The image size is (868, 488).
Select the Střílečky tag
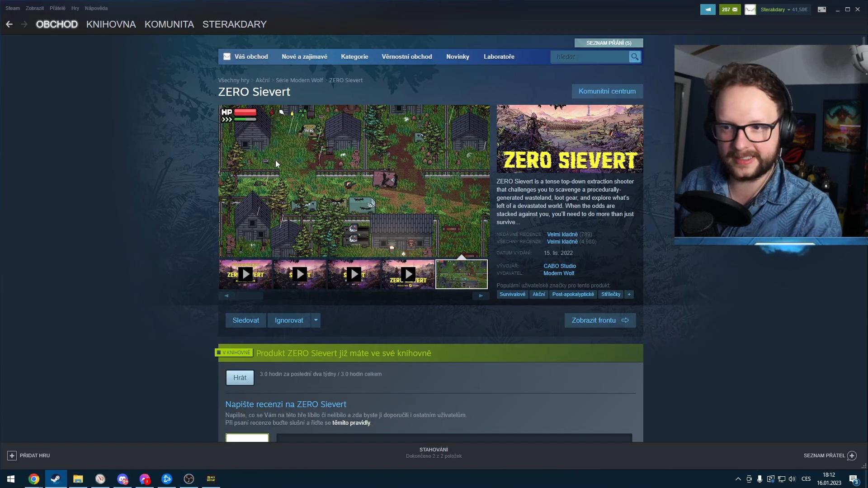pyautogui.click(x=611, y=295)
